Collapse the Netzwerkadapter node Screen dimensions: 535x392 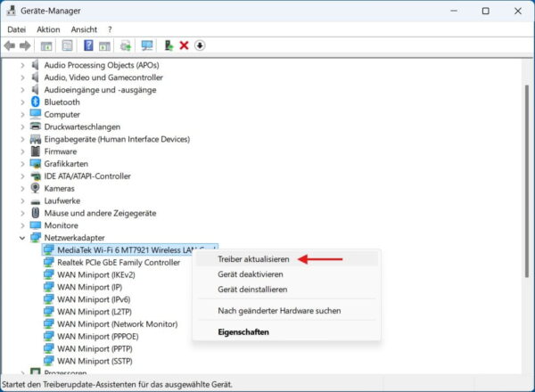click(22, 238)
